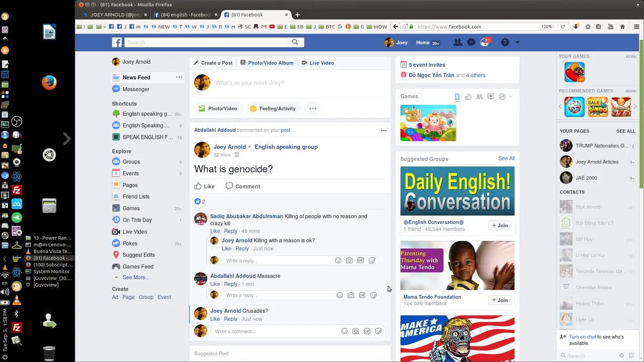Click emoji icon in Write a comment box

[x=345, y=331]
